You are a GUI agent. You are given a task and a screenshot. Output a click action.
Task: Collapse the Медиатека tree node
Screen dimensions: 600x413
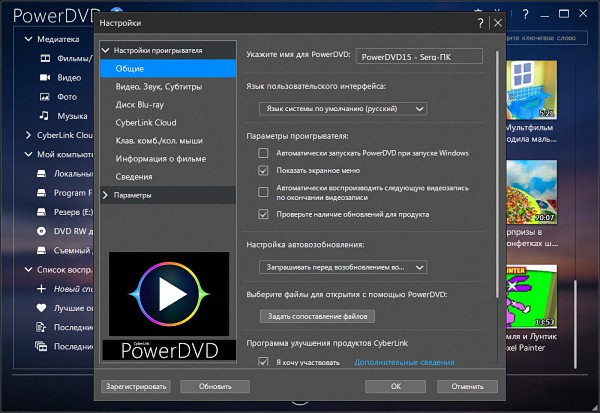point(28,39)
